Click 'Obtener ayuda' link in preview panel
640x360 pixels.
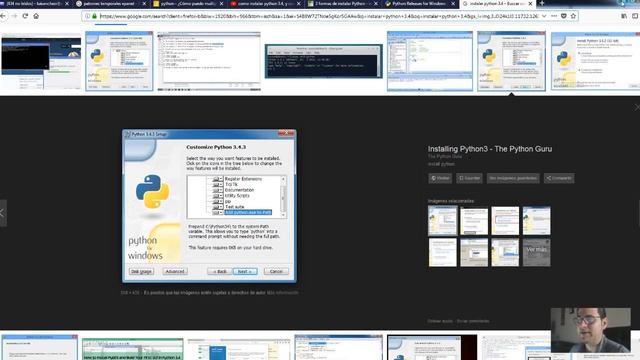(x=440, y=321)
